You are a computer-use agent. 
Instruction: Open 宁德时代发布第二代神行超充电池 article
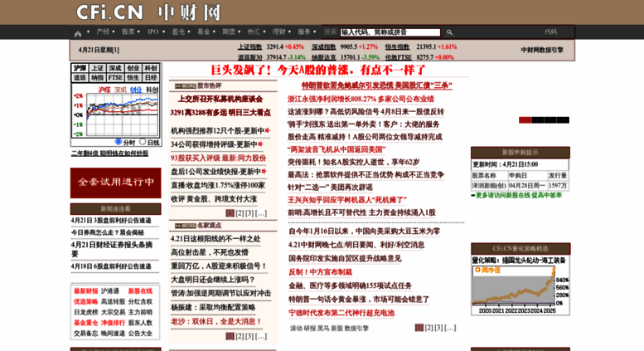tap(341, 313)
